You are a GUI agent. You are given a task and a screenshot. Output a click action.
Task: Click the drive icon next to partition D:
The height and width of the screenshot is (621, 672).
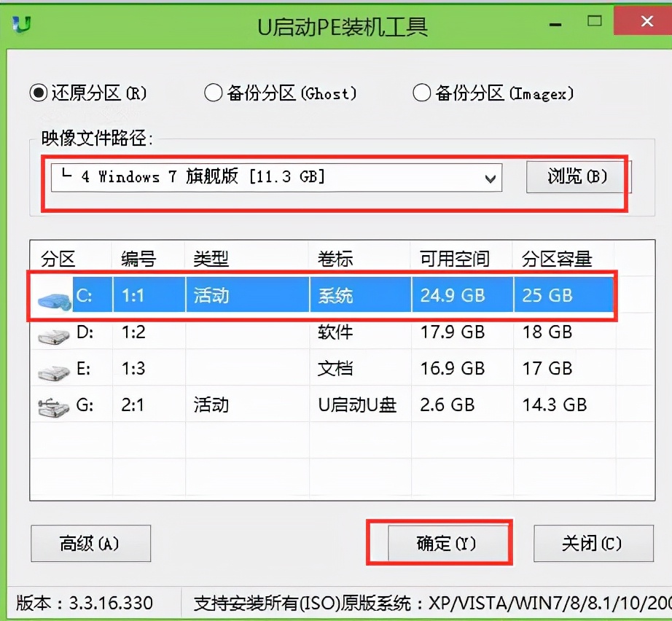pos(52,332)
